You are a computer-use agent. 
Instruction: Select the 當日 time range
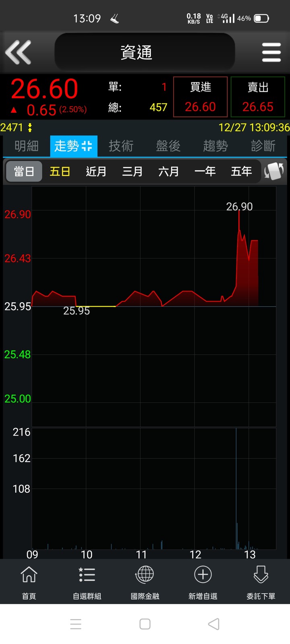[x=24, y=171]
